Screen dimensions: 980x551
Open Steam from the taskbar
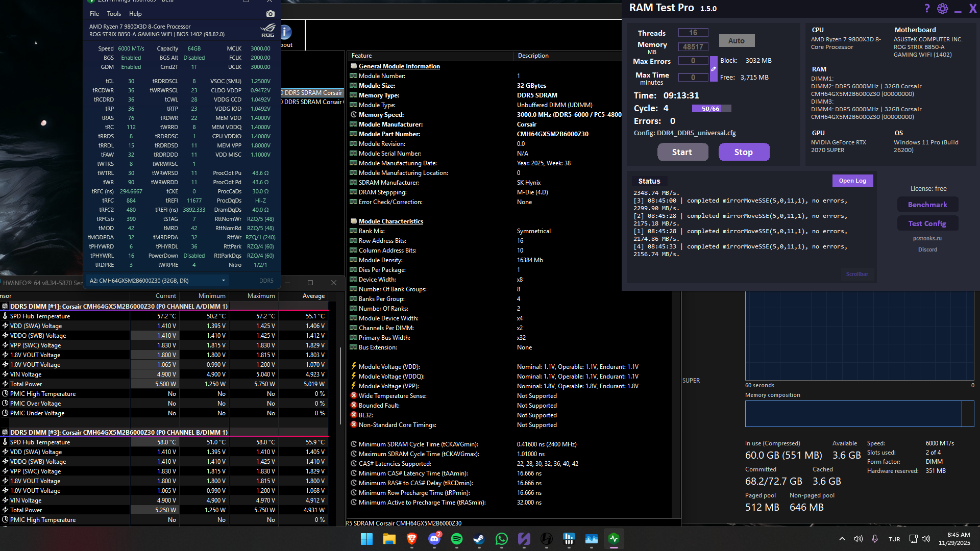click(479, 539)
